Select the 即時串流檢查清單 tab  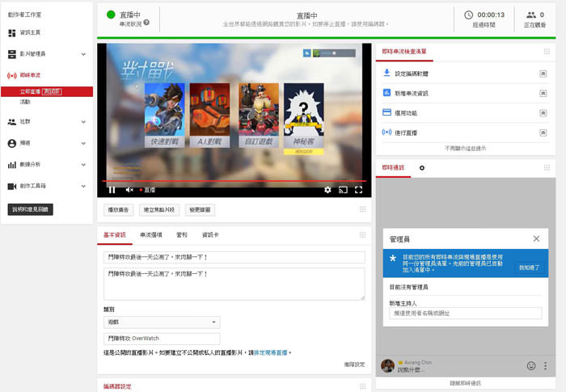pyautogui.click(x=404, y=52)
